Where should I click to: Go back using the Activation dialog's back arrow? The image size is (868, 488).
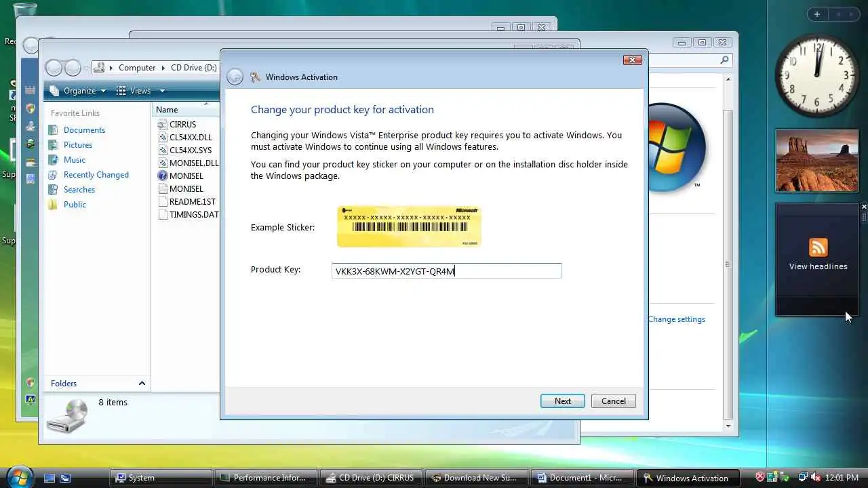pyautogui.click(x=235, y=77)
